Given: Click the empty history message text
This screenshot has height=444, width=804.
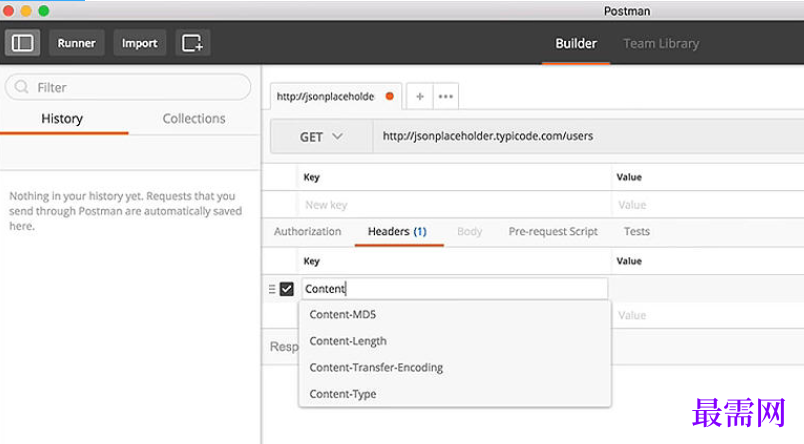Looking at the screenshot, I should tap(126, 211).
